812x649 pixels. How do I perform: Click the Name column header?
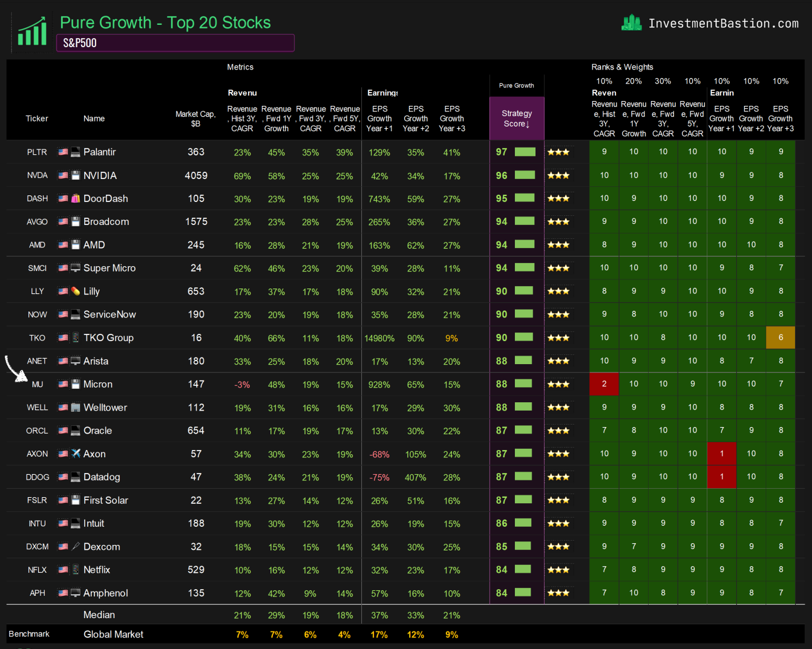[94, 119]
